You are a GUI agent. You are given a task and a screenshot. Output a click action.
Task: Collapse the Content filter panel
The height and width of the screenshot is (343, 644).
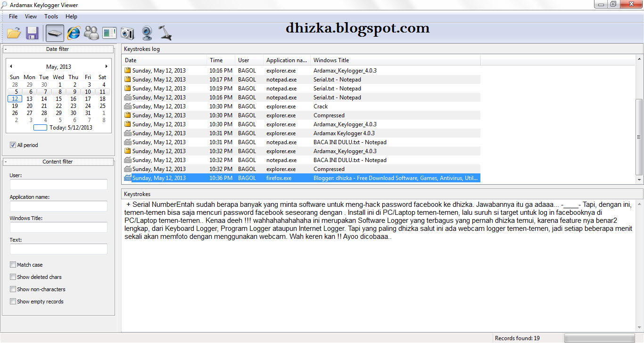(x=6, y=162)
